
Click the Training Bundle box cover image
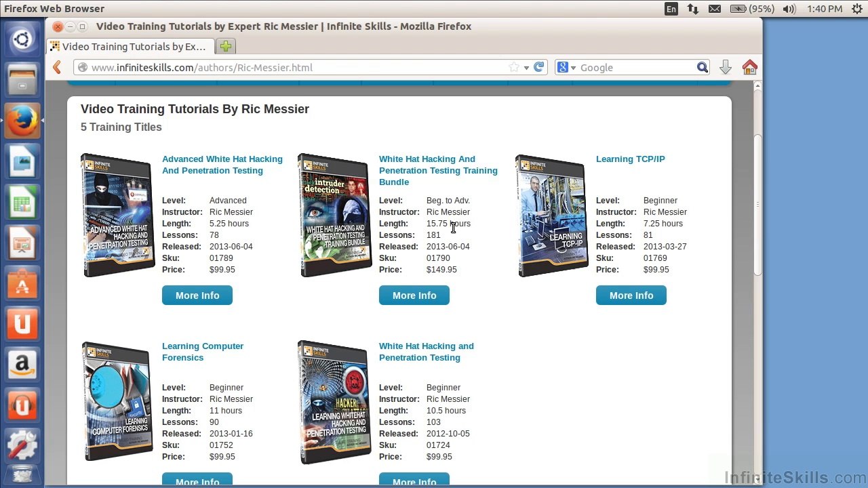pos(334,216)
